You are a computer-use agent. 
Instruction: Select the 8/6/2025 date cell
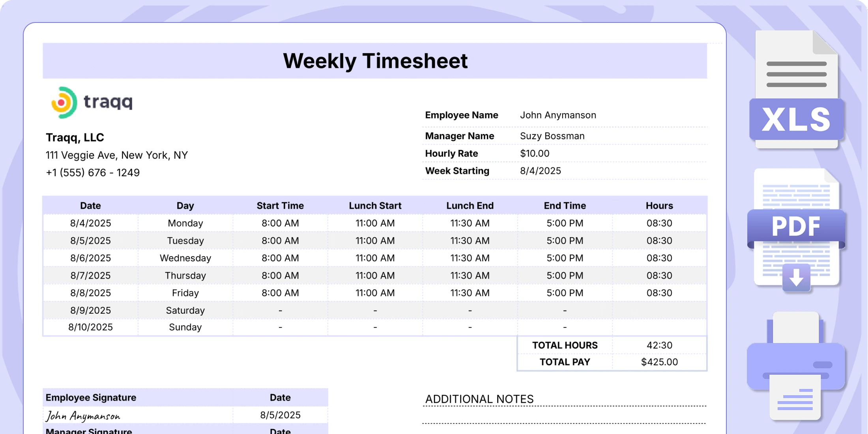tap(90, 258)
